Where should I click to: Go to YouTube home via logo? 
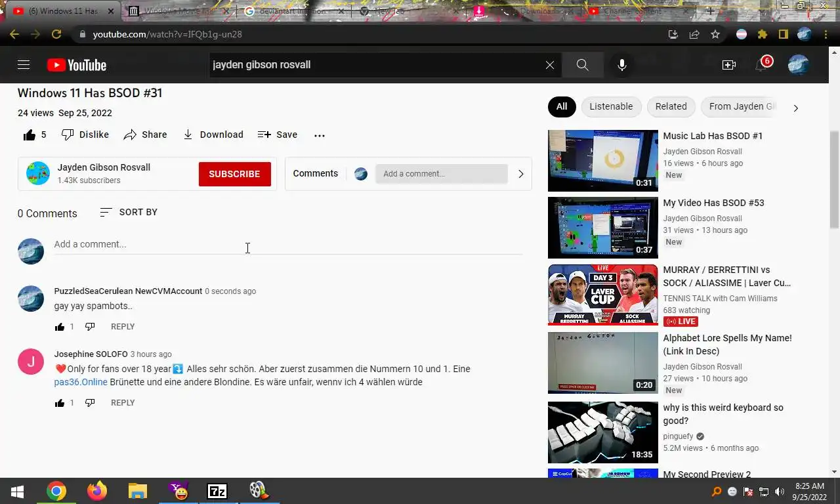point(77,65)
